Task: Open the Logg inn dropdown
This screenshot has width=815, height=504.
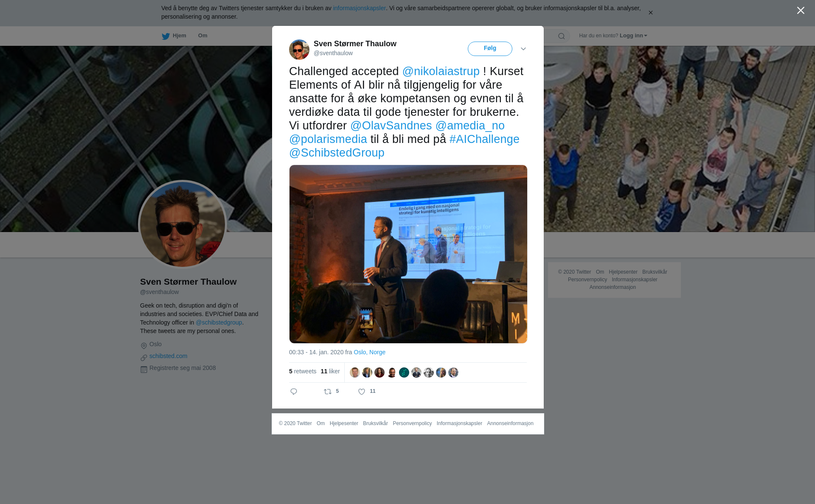Action: click(633, 36)
